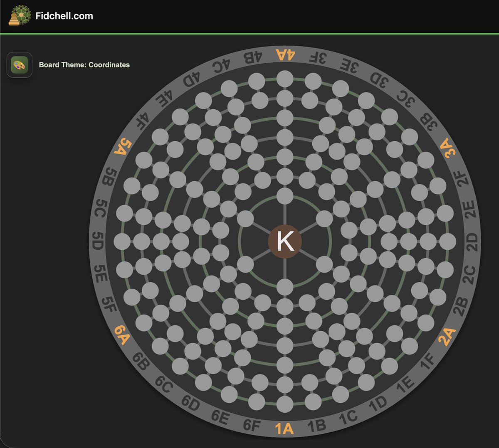This screenshot has width=499, height=448.
Task: Click the 6F coordinate label
Action: tap(252, 425)
